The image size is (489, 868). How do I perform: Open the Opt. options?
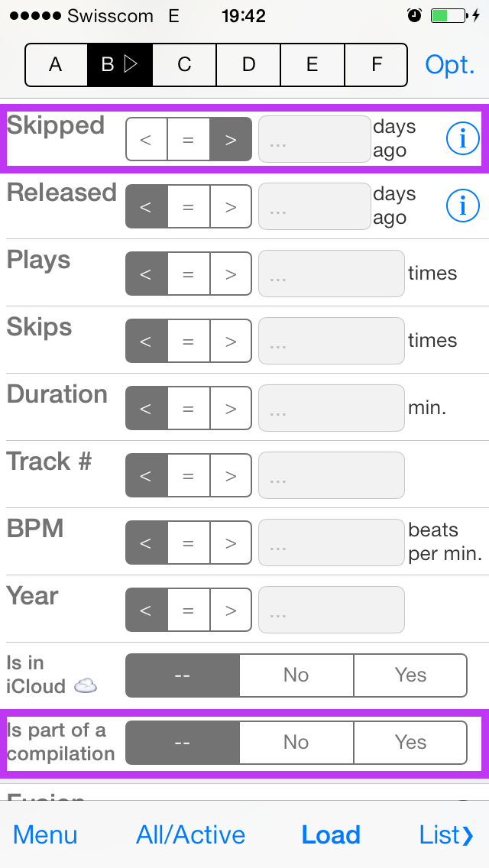pos(450,65)
